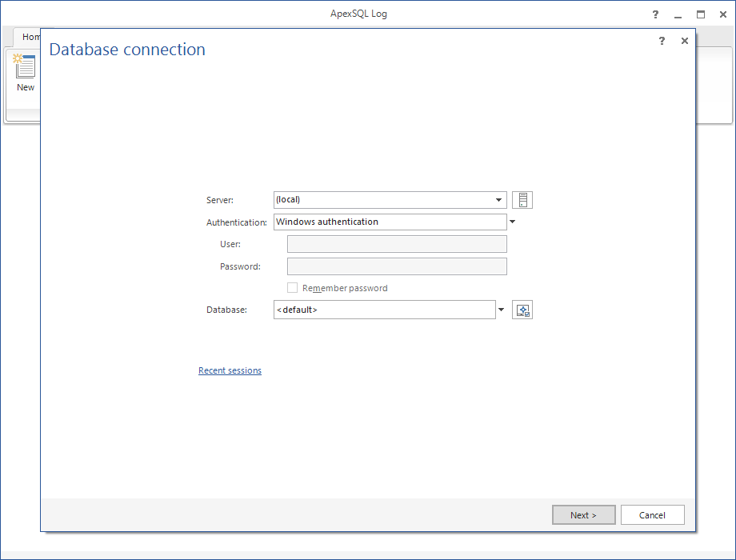
Task: Click into the User text field
Action: [397, 244]
